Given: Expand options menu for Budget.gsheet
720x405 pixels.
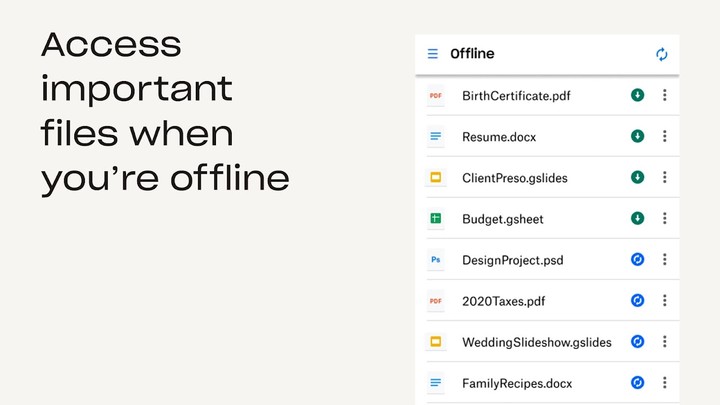Looking at the screenshot, I should [665, 218].
